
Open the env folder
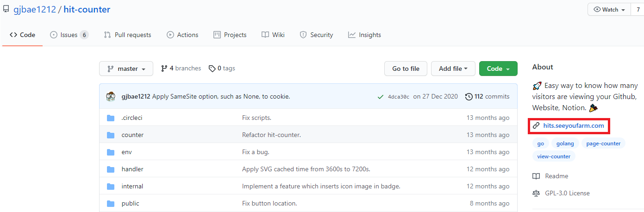pyautogui.click(x=126, y=152)
